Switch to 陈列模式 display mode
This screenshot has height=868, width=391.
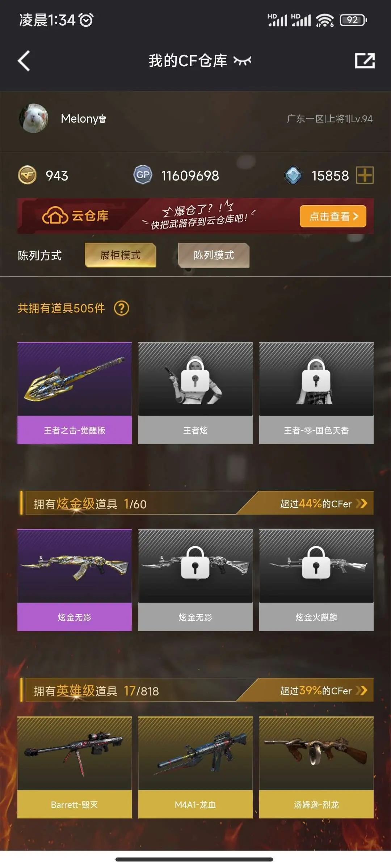214,255
